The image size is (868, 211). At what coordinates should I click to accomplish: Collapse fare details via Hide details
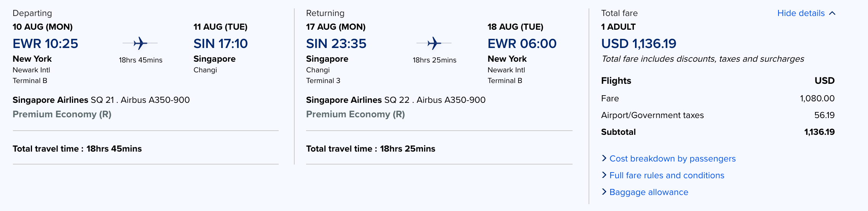pos(801,13)
